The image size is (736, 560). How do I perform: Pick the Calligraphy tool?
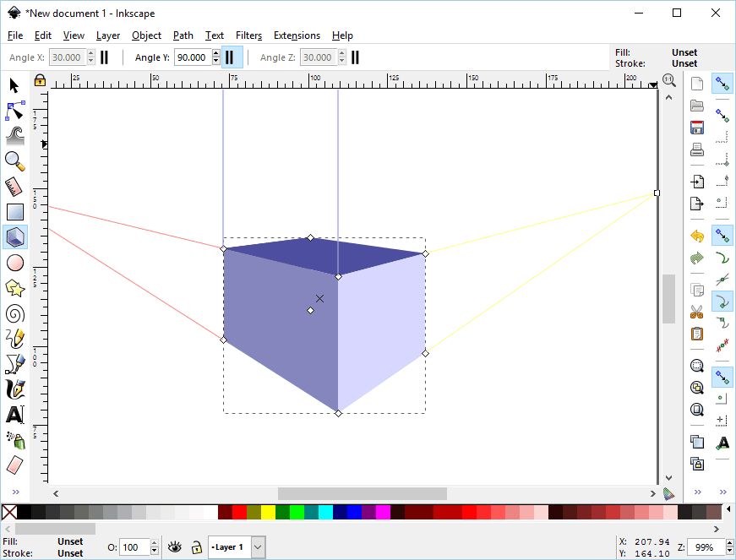(x=14, y=389)
